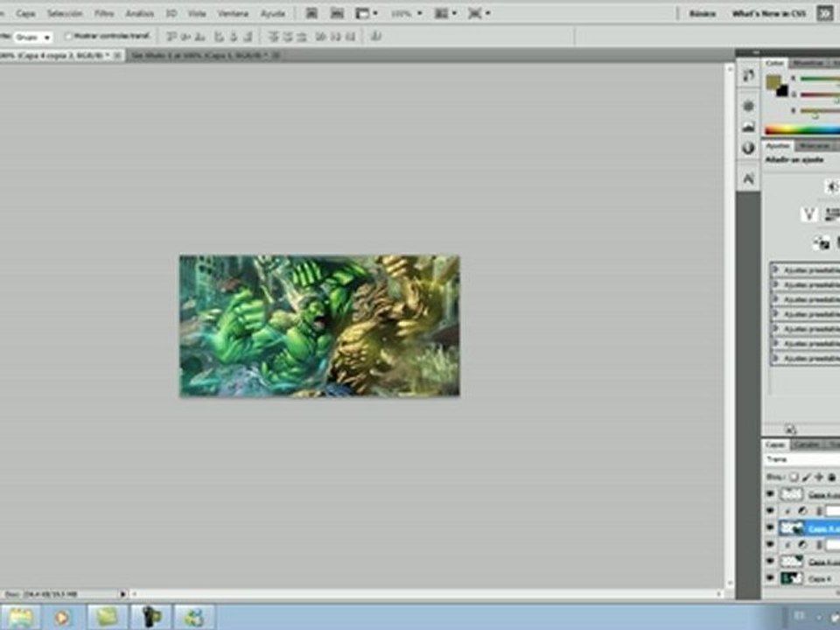Open the status bar document info arrow
Viewport: 840px width, 630px height.
122,594
